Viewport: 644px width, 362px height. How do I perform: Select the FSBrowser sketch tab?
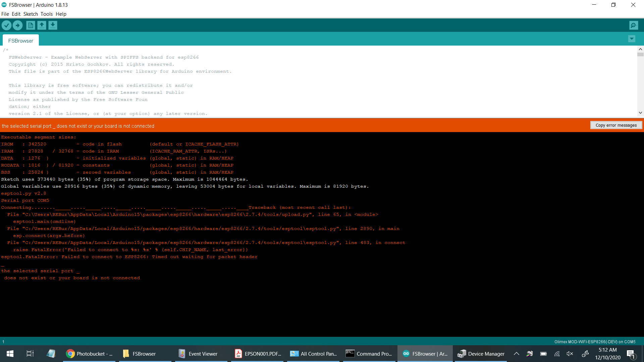click(x=21, y=41)
